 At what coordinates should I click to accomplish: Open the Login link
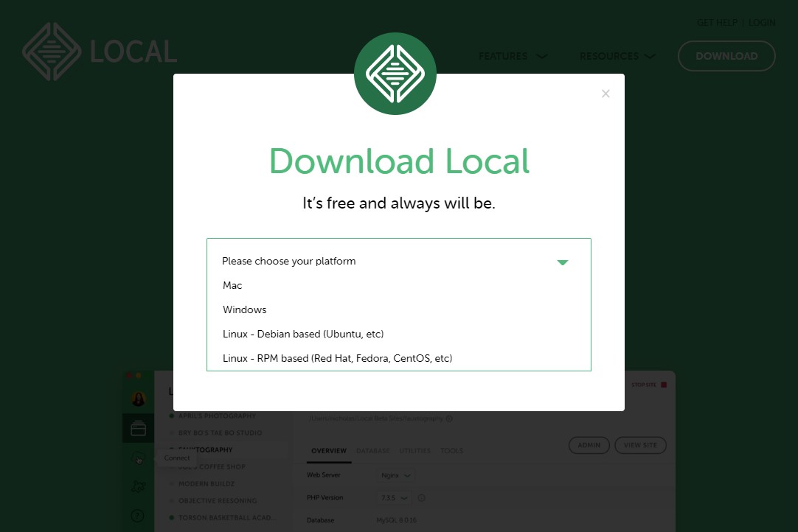pos(762,23)
